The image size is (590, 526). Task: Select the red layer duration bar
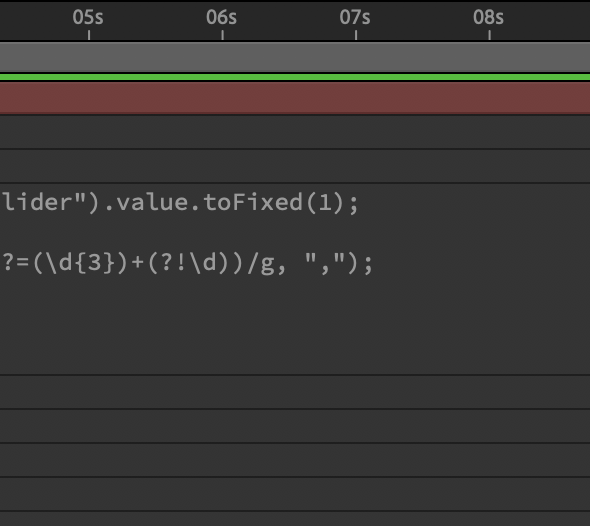tap(295, 98)
